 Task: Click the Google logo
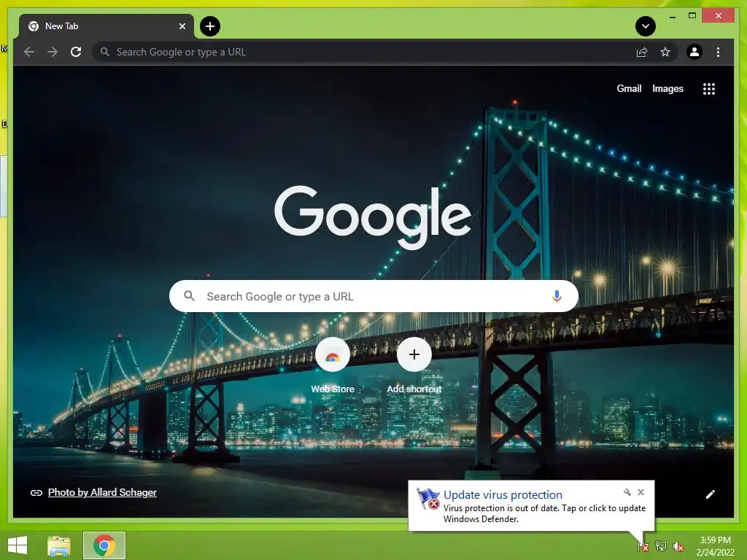pyautogui.click(x=373, y=217)
